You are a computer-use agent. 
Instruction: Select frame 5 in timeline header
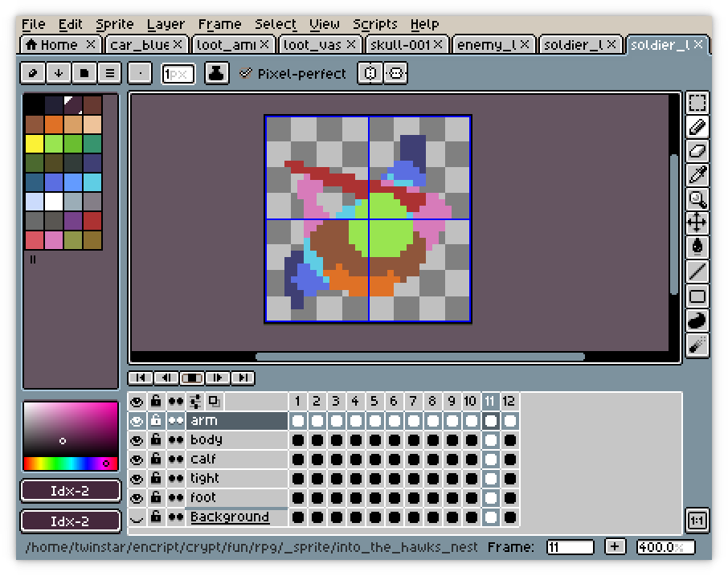pyautogui.click(x=374, y=402)
